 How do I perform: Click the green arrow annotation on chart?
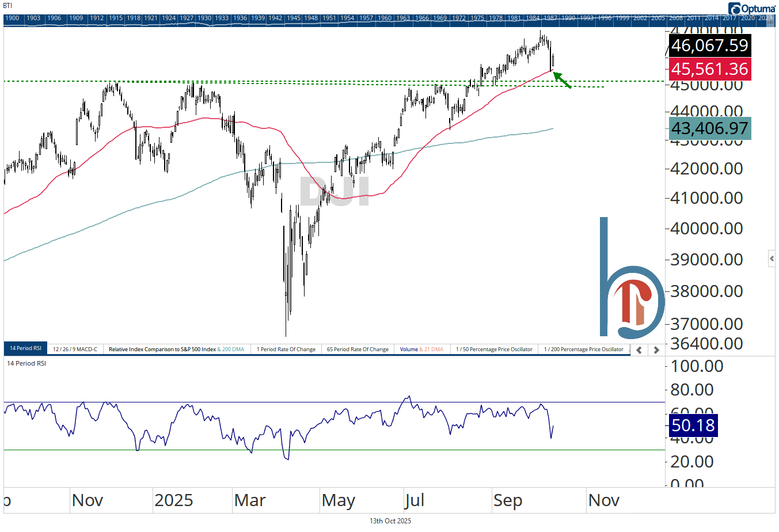(x=562, y=80)
